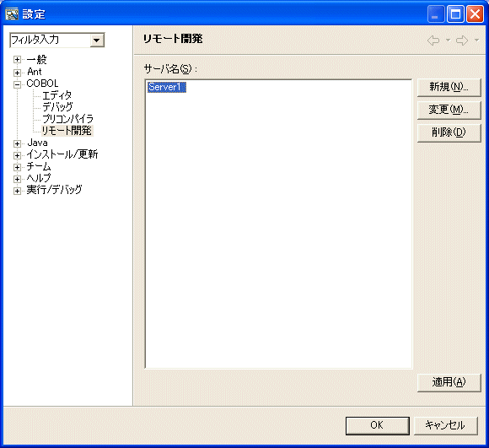Open the back history dropdown arrow

pos(448,40)
